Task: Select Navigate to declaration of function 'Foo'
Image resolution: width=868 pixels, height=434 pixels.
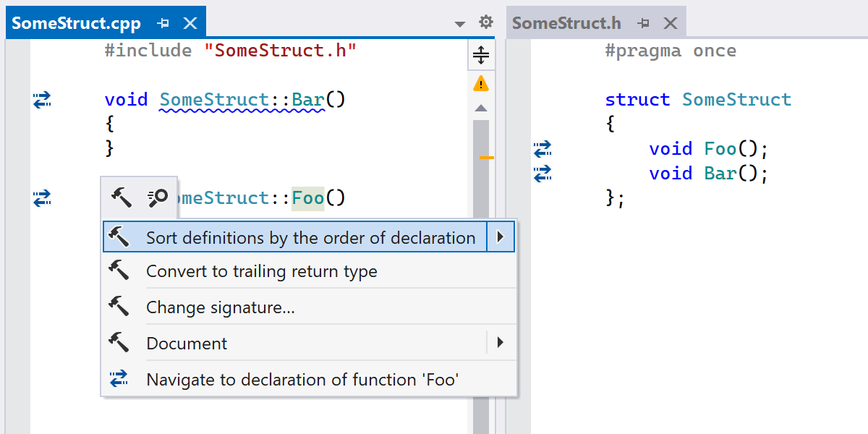Action: [302, 380]
